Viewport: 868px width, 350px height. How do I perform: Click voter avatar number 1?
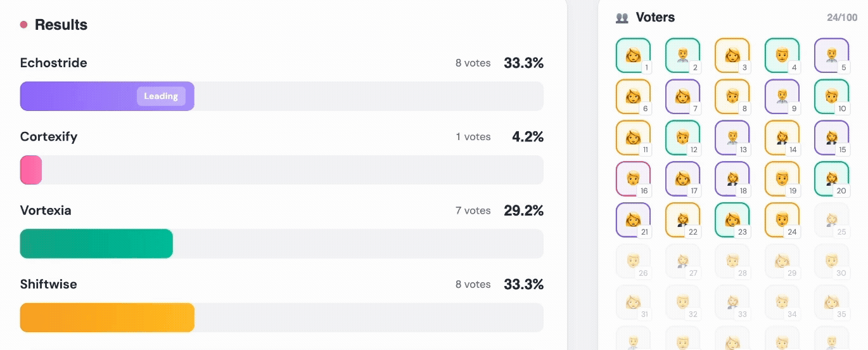click(x=633, y=55)
